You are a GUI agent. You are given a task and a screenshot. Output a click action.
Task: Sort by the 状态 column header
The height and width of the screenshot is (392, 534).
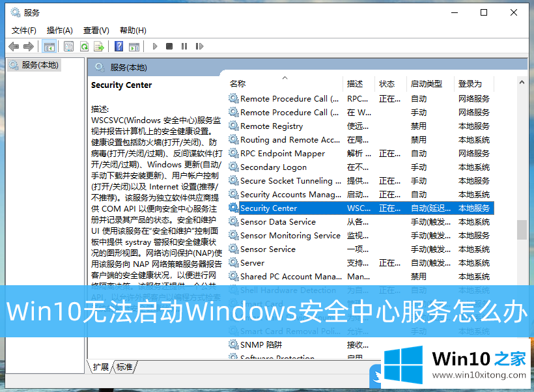[x=391, y=84]
